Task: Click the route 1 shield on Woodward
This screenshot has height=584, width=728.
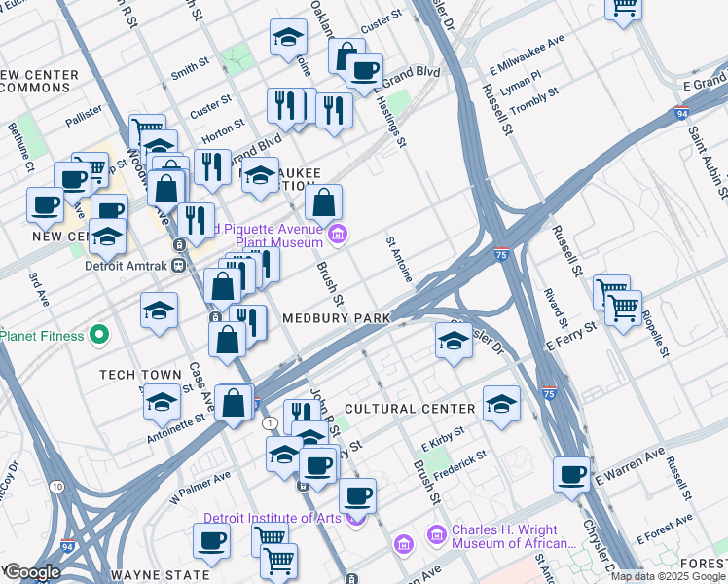Action: point(271,422)
